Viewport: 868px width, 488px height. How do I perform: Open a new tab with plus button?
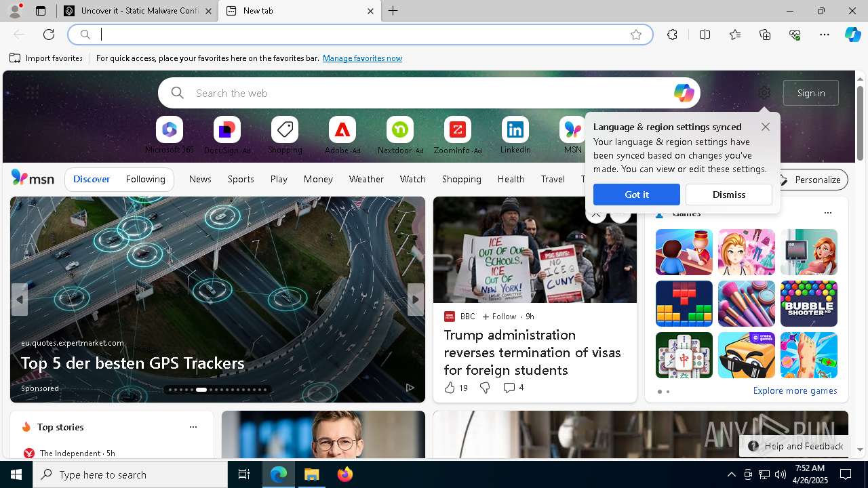click(393, 11)
